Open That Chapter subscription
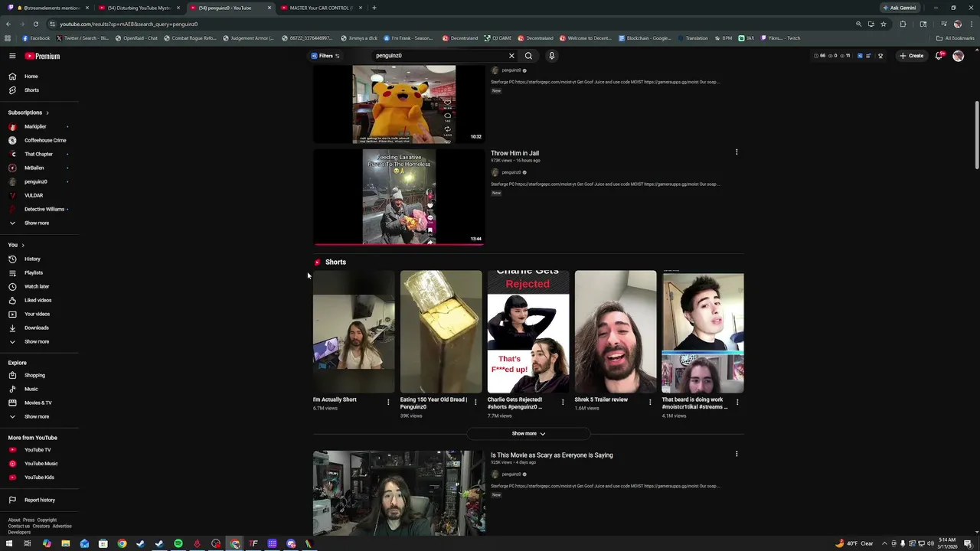The image size is (980, 551). (x=39, y=154)
